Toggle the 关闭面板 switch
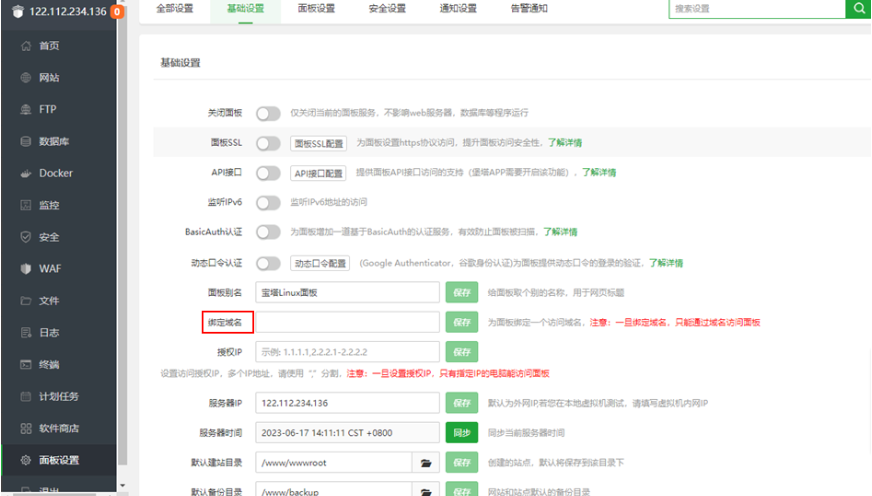The width and height of the screenshot is (872, 496). (x=268, y=113)
